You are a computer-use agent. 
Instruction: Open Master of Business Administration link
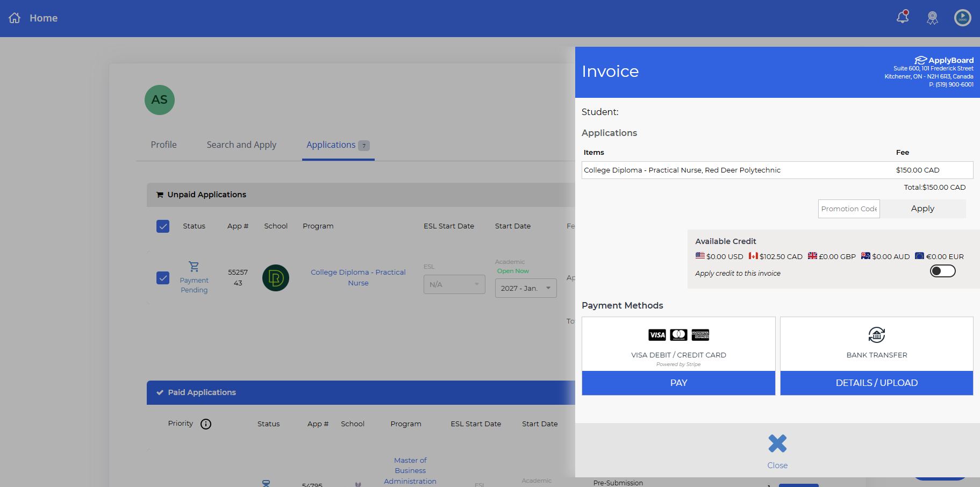point(410,471)
